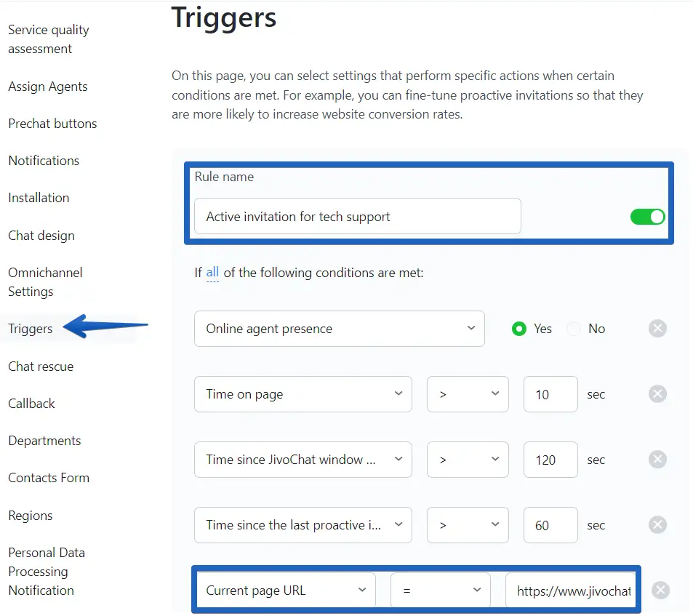This screenshot has height=616, width=693.
Task: Select Yes for online agent presence
Action: (x=519, y=329)
